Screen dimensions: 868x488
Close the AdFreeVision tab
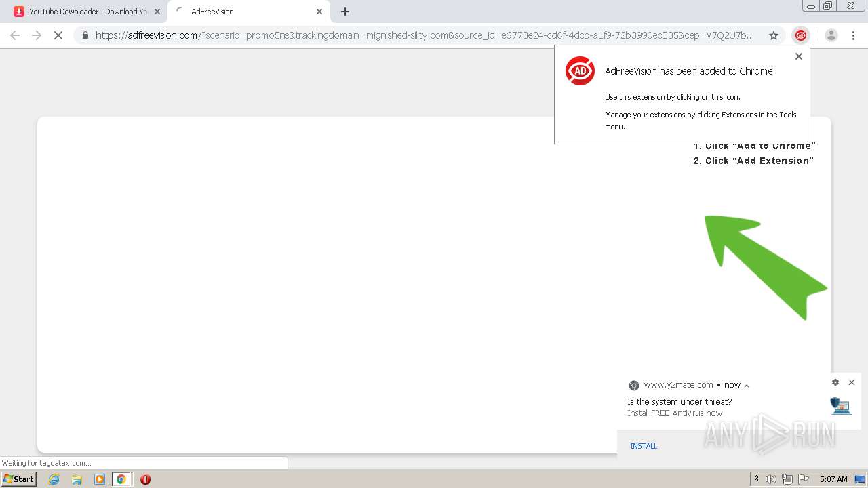pyautogui.click(x=319, y=12)
